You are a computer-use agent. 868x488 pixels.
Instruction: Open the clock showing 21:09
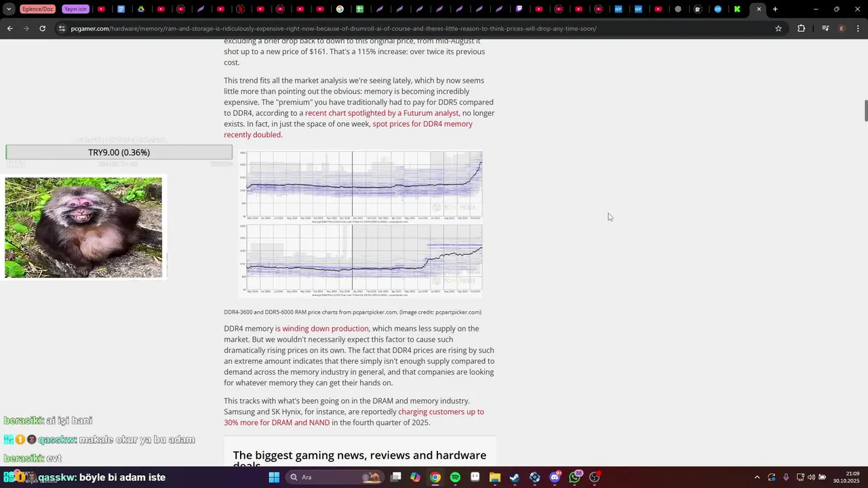pos(847,477)
